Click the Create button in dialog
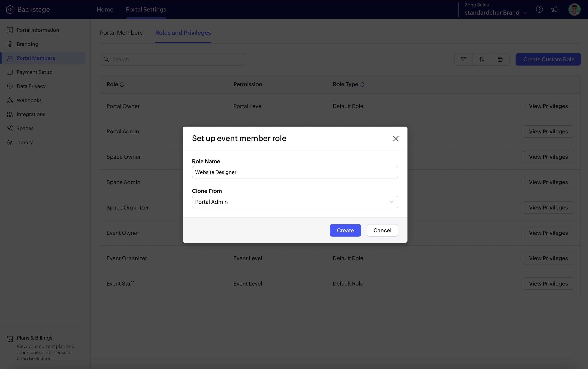 pyautogui.click(x=345, y=230)
